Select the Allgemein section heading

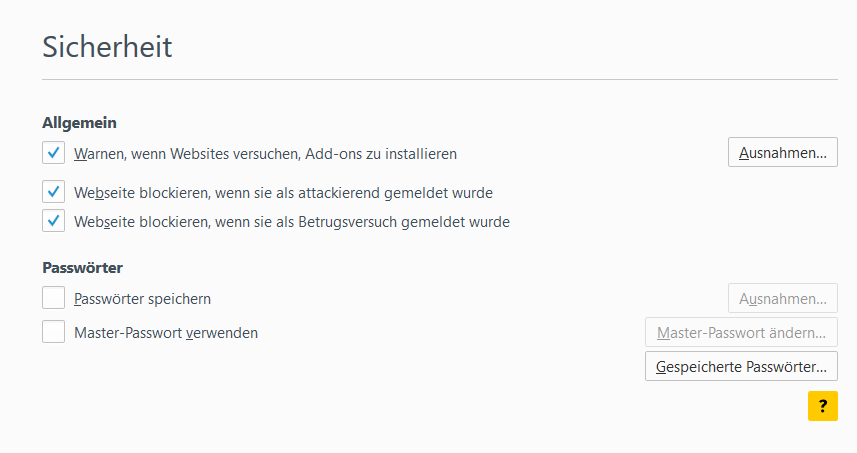[79, 123]
